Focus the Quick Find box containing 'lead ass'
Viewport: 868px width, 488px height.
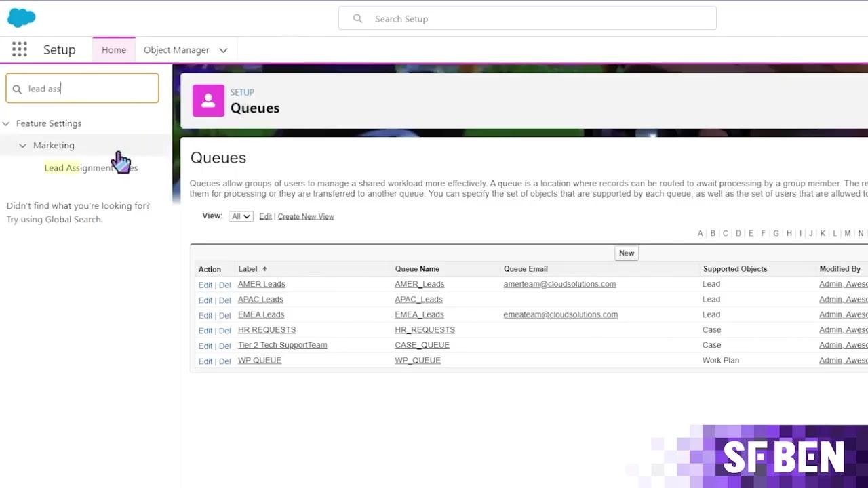(x=82, y=88)
